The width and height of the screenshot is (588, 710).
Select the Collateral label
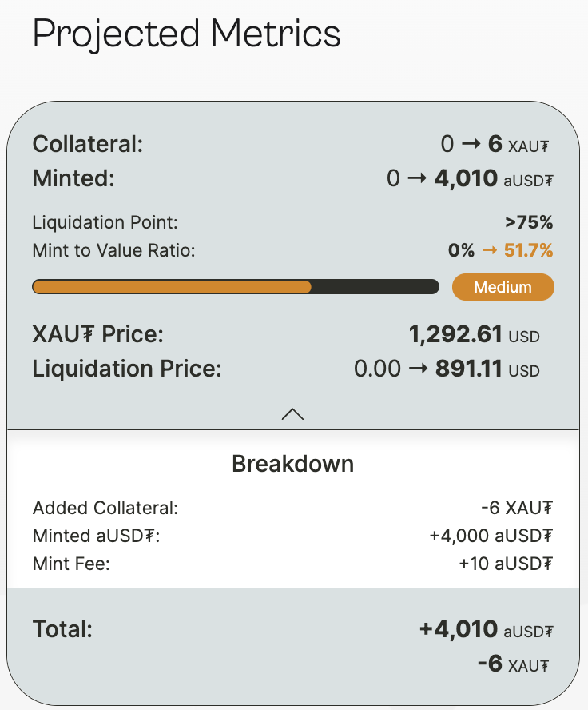point(87,145)
